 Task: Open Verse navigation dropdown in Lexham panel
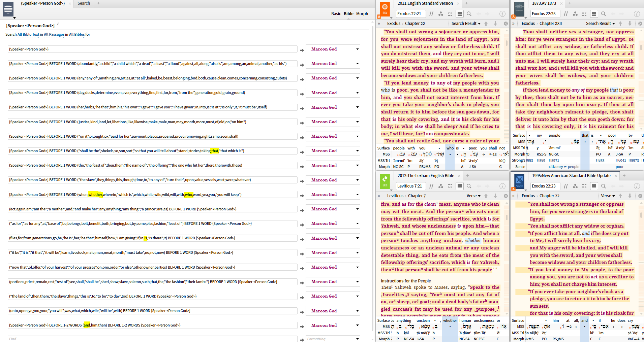(x=473, y=196)
